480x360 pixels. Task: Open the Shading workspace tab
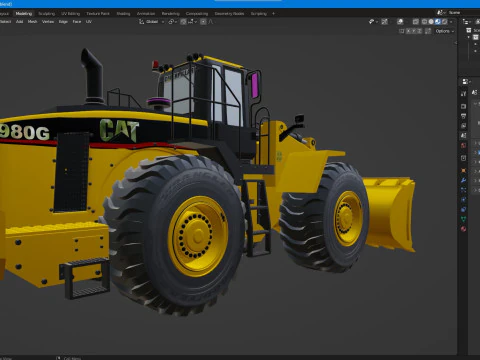tap(123, 14)
